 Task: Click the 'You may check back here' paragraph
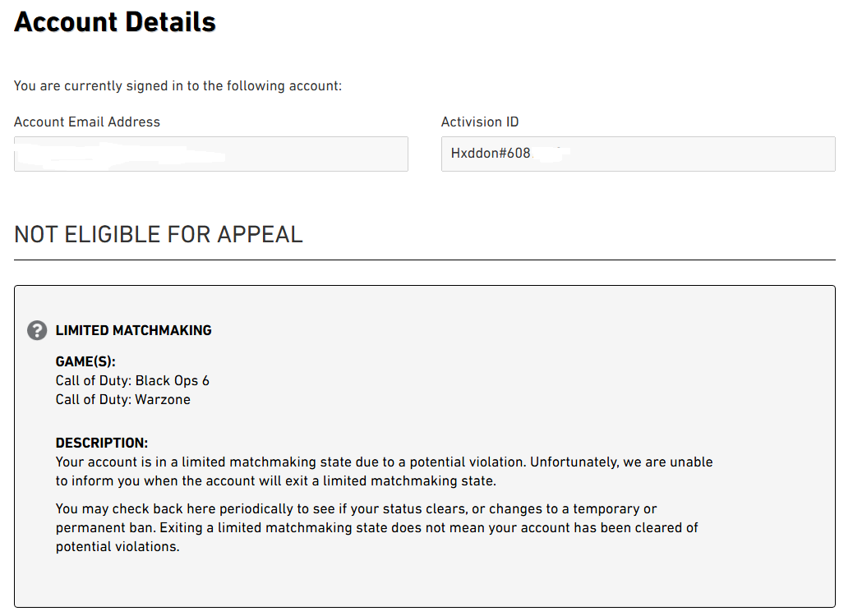[x=376, y=527]
